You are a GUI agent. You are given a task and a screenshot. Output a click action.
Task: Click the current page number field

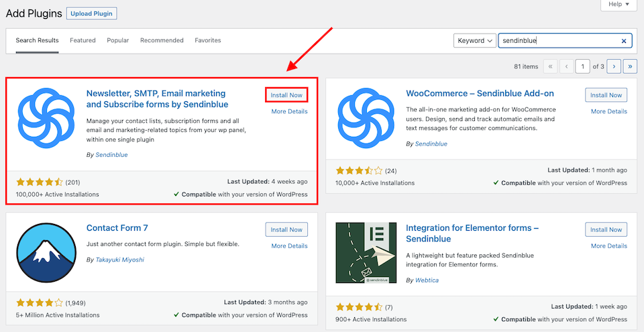coord(583,66)
